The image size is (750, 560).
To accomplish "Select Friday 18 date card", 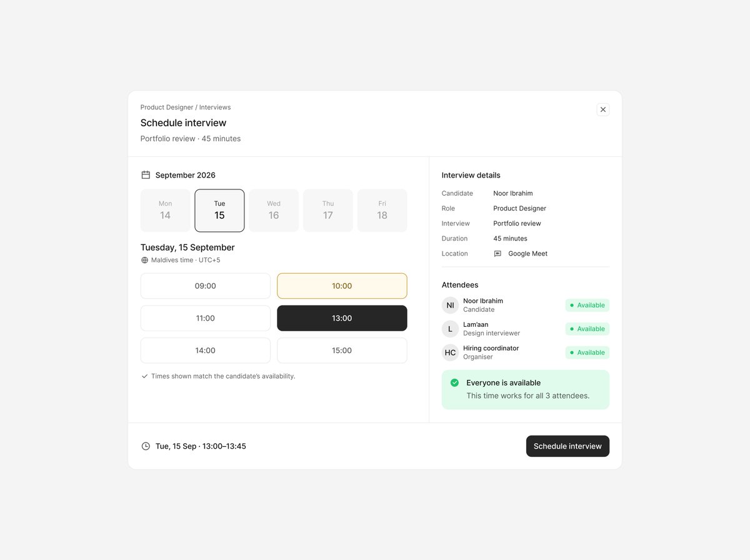I will click(x=382, y=211).
